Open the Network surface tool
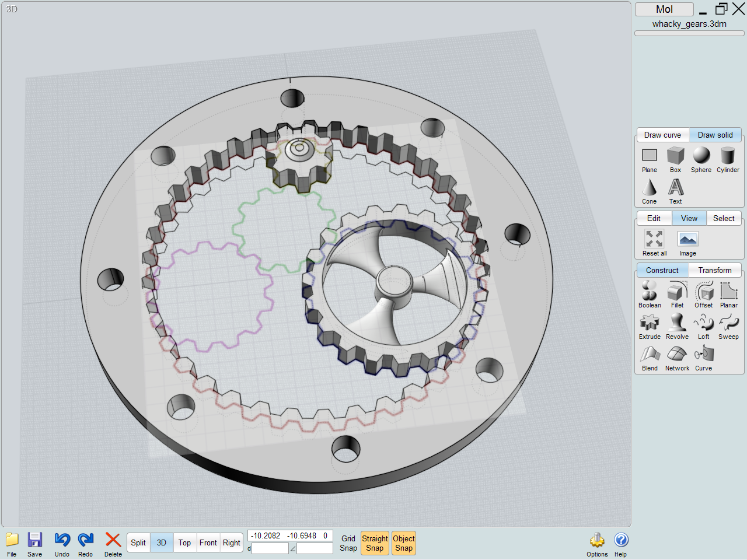 (x=676, y=356)
